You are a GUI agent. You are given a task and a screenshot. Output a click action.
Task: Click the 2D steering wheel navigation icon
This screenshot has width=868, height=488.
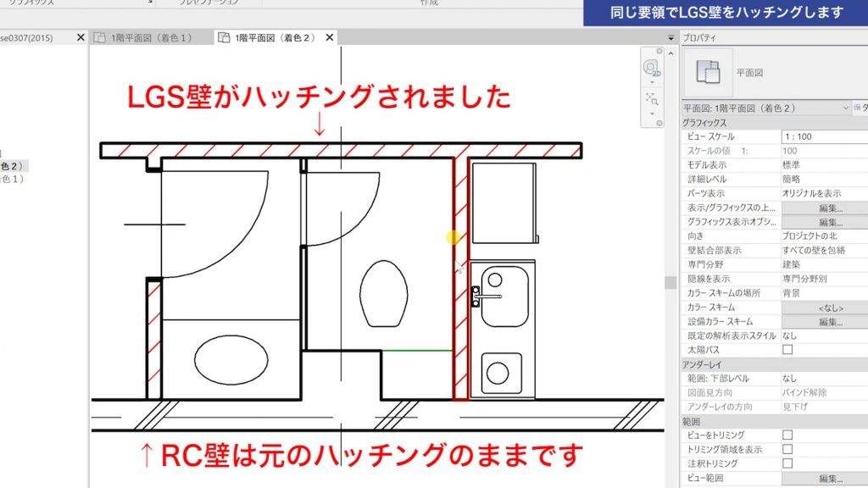649,68
